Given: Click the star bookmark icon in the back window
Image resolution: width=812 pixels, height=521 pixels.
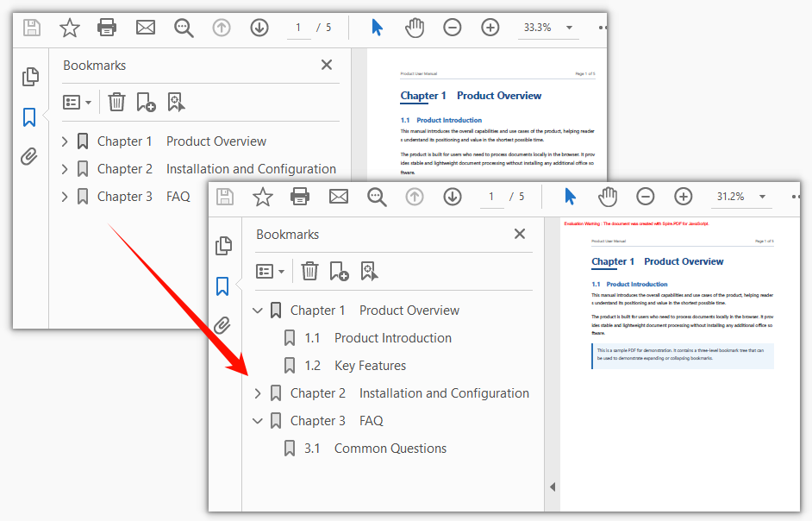Looking at the screenshot, I should (70, 28).
